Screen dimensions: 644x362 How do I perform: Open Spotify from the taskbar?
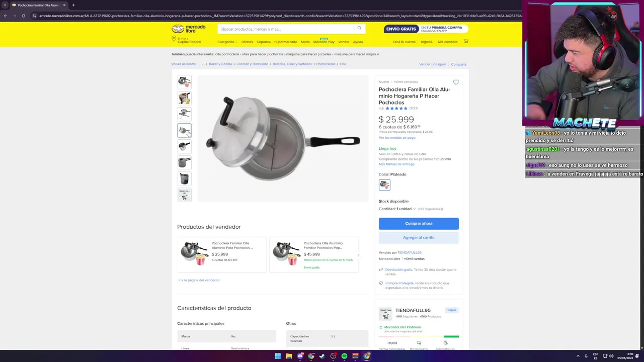tap(344, 356)
